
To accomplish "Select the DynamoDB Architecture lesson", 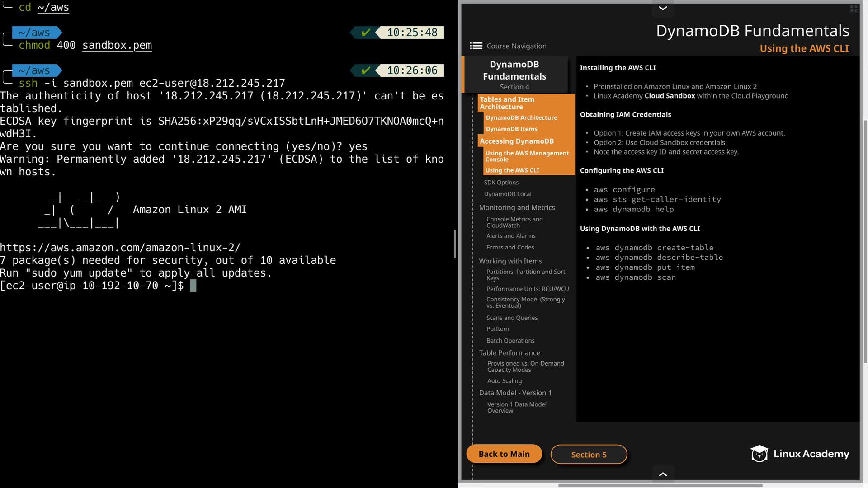I will (x=521, y=117).
